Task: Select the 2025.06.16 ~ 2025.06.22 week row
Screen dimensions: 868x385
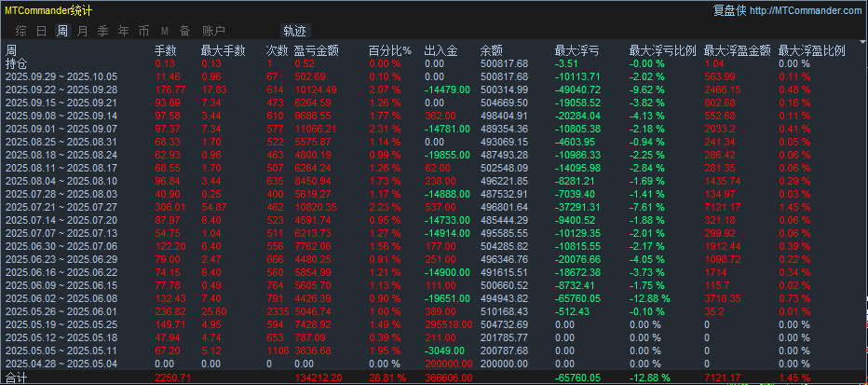Action: coord(434,272)
